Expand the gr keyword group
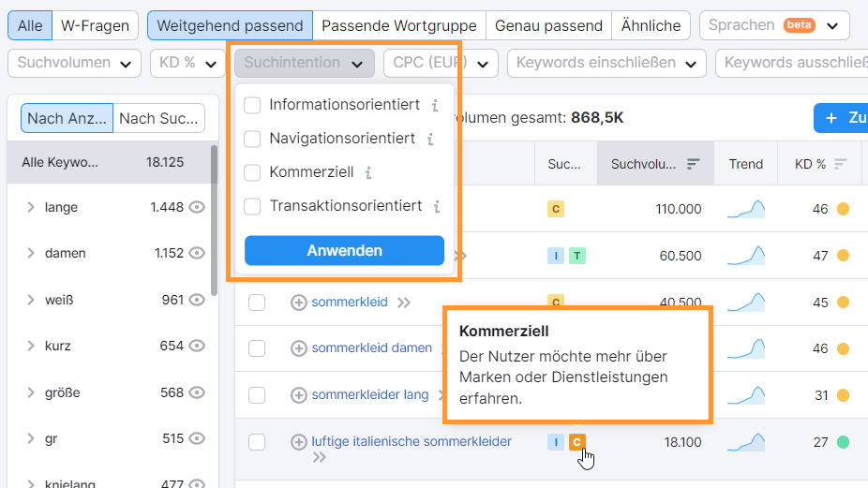The height and width of the screenshot is (488, 868). pyautogui.click(x=30, y=438)
